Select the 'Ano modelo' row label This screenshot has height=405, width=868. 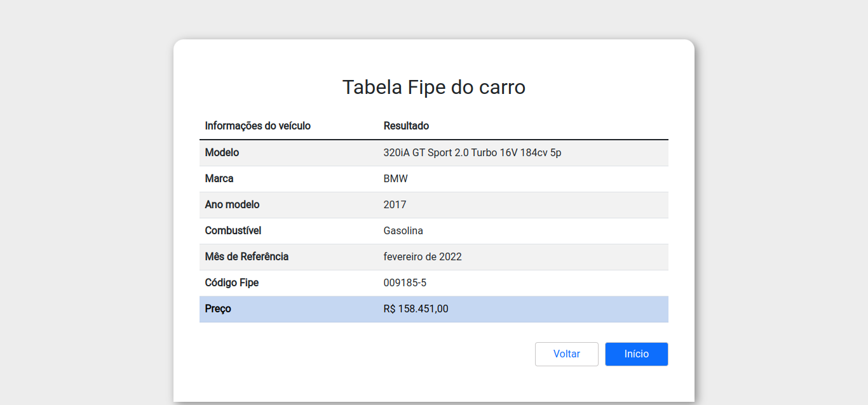coord(232,204)
